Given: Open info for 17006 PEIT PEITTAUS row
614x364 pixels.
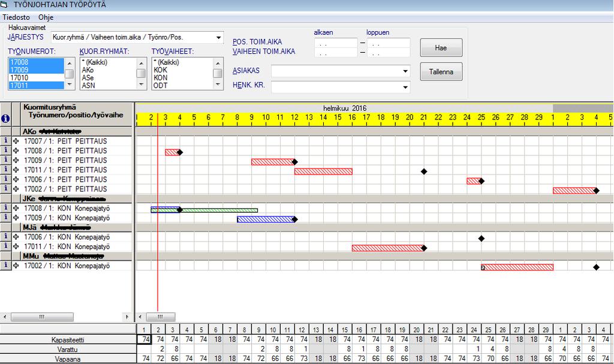Looking at the screenshot, I should point(5,179).
